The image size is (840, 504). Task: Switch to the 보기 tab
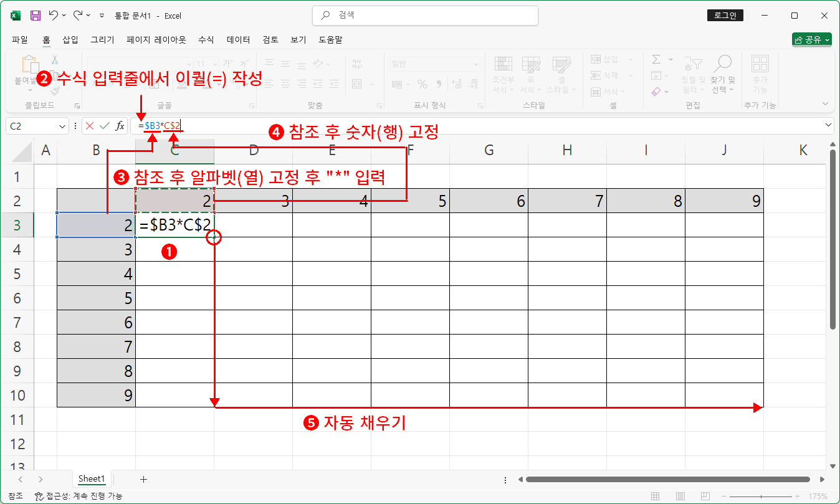[x=298, y=39]
